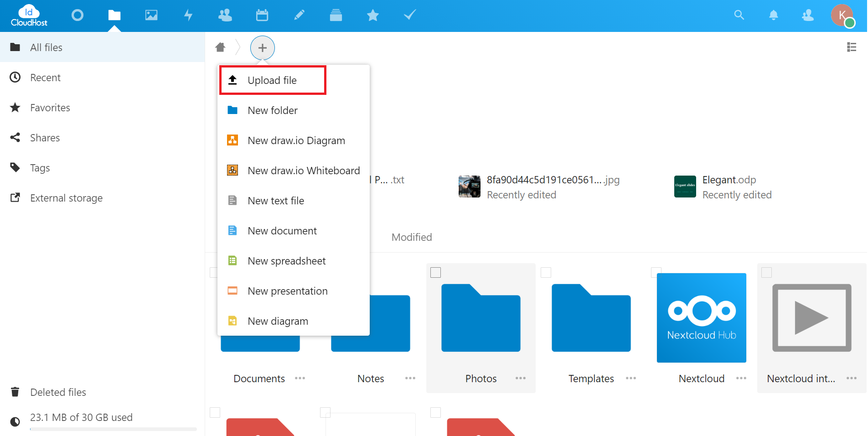This screenshot has width=868, height=436.
Task: Open the Tasks checkmark icon
Action: pos(409,15)
